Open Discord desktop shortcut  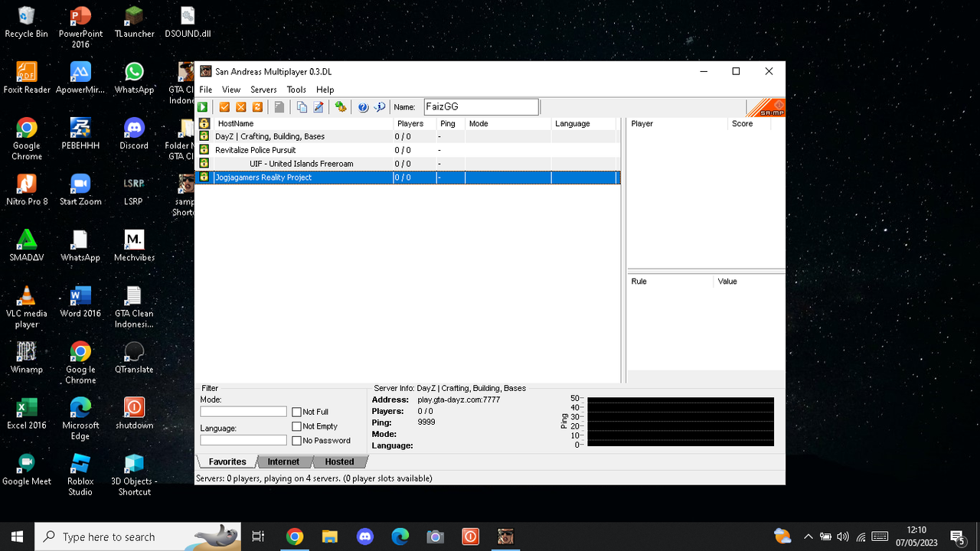click(134, 133)
